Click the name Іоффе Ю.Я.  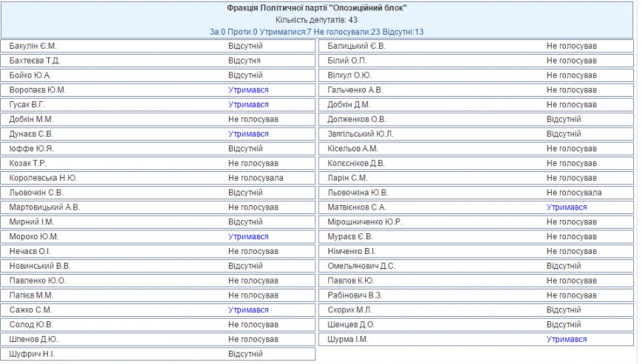click(x=32, y=149)
